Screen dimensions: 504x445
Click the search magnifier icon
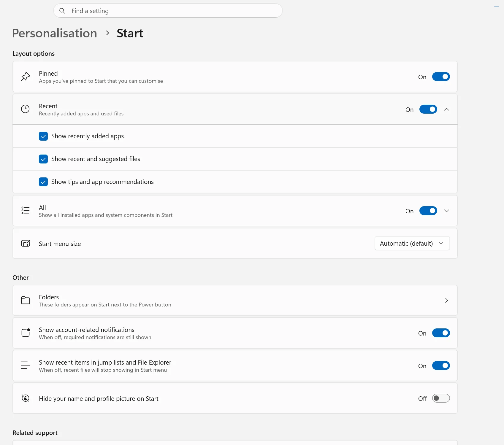point(62,11)
